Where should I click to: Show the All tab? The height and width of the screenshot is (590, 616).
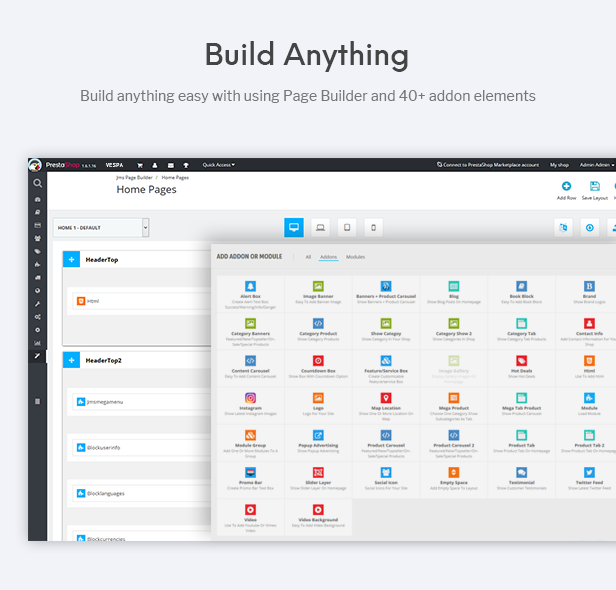308,257
